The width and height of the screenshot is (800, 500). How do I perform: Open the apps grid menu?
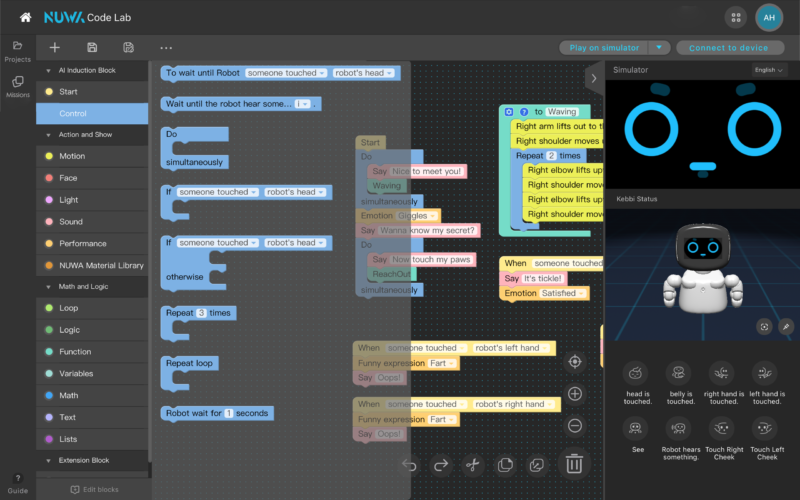pos(736,17)
